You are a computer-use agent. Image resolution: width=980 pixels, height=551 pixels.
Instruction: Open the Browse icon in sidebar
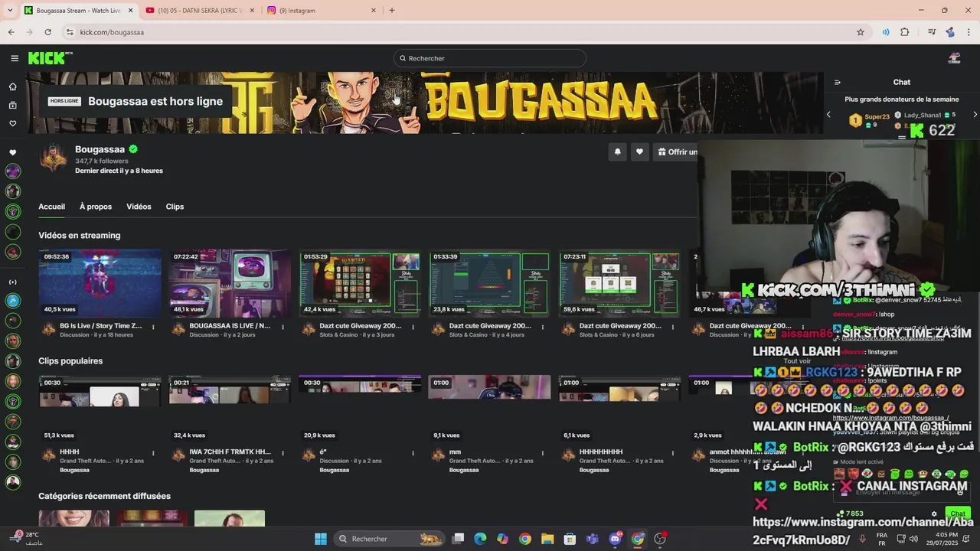click(13, 106)
